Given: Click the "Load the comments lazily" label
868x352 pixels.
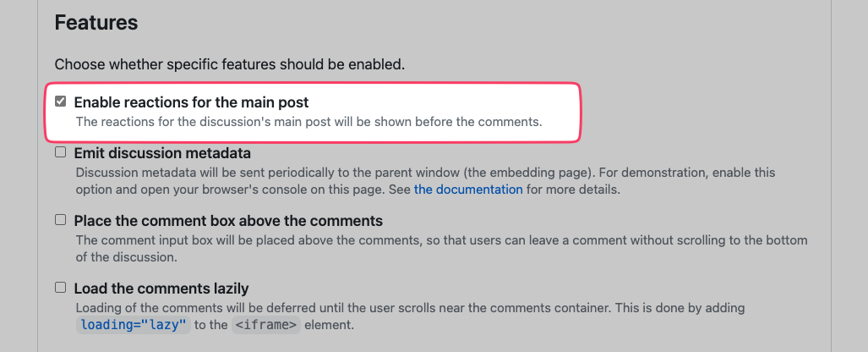Looking at the screenshot, I should point(161,289).
